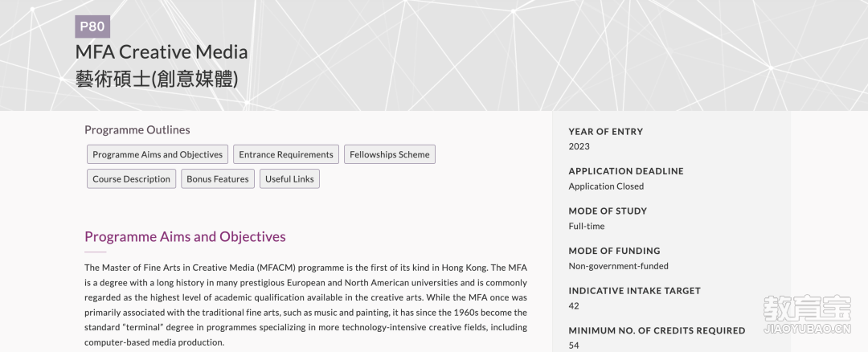Click the credits value 54
868x352 pixels.
pos(574,346)
